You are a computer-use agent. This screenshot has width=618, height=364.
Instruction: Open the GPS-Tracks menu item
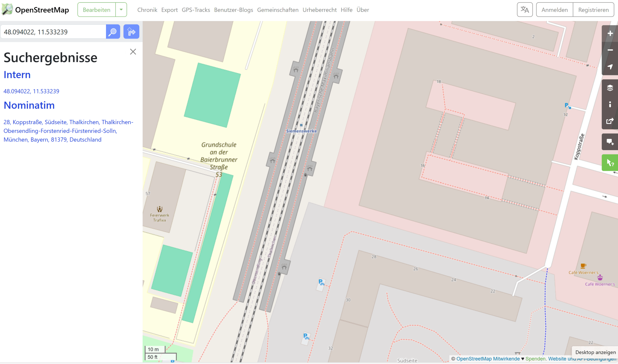[x=196, y=10]
